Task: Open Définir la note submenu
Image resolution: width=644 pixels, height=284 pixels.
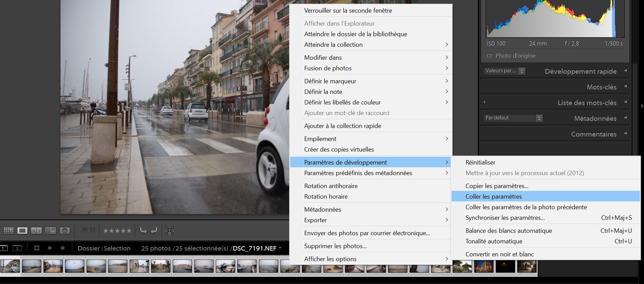Action: [371, 92]
